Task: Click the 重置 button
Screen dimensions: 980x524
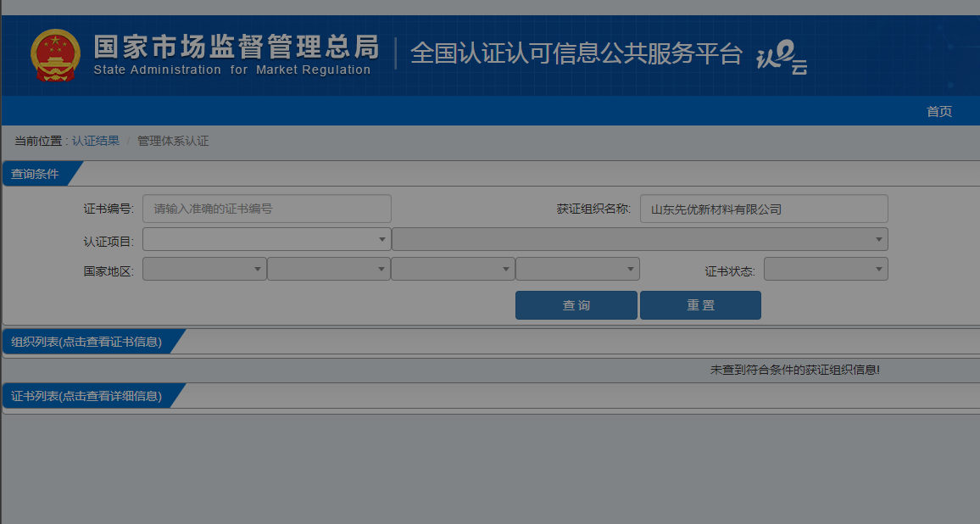Action: click(700, 305)
